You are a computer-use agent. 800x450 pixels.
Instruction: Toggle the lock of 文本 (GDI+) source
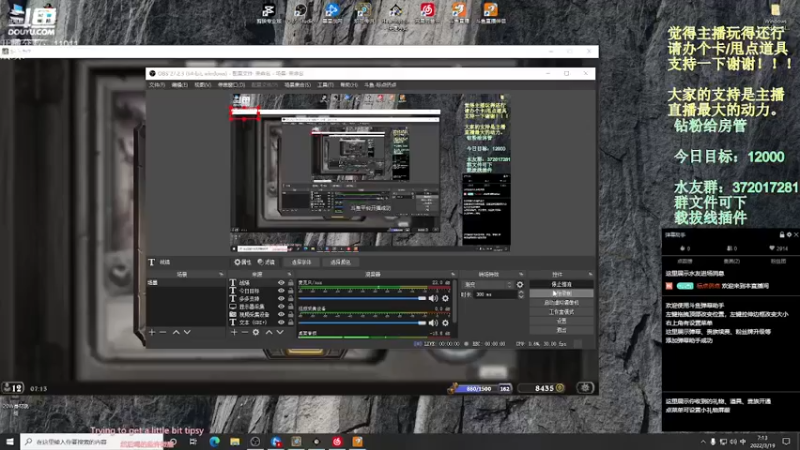290,322
